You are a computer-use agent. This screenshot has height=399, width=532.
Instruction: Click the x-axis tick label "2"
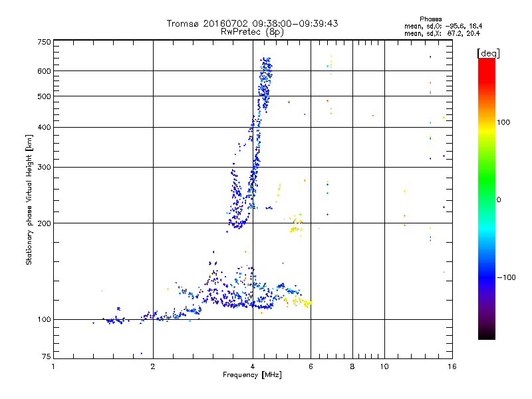coord(153,366)
